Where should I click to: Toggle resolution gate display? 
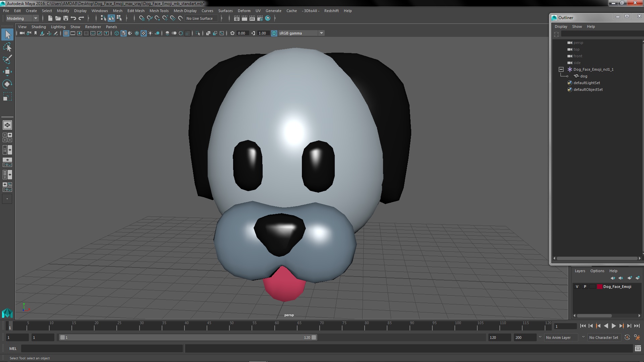click(79, 33)
